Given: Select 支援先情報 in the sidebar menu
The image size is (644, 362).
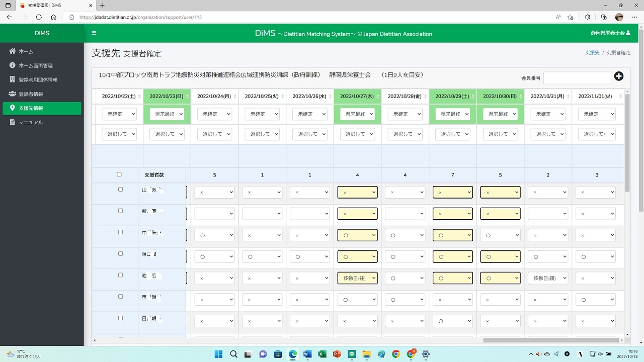Looking at the screenshot, I should (x=42, y=108).
